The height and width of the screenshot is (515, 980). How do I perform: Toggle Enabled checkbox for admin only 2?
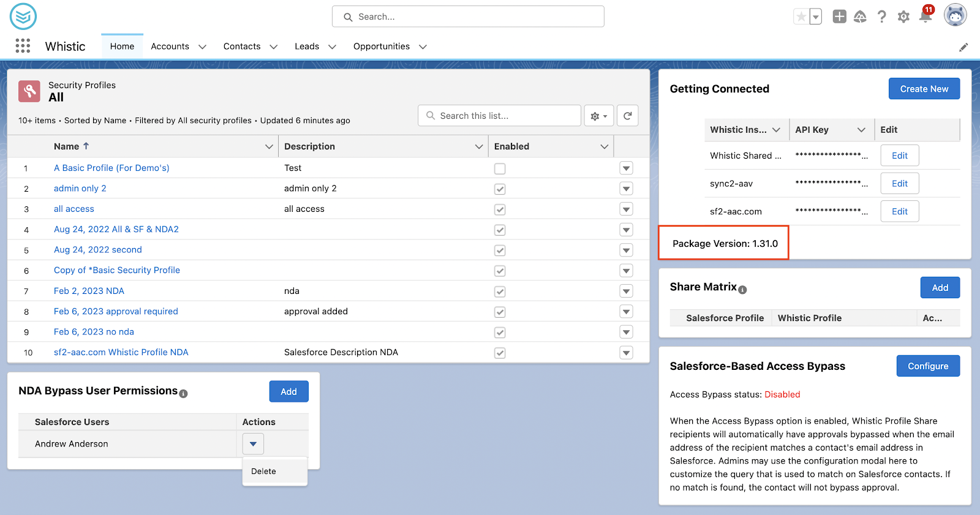[x=500, y=189]
